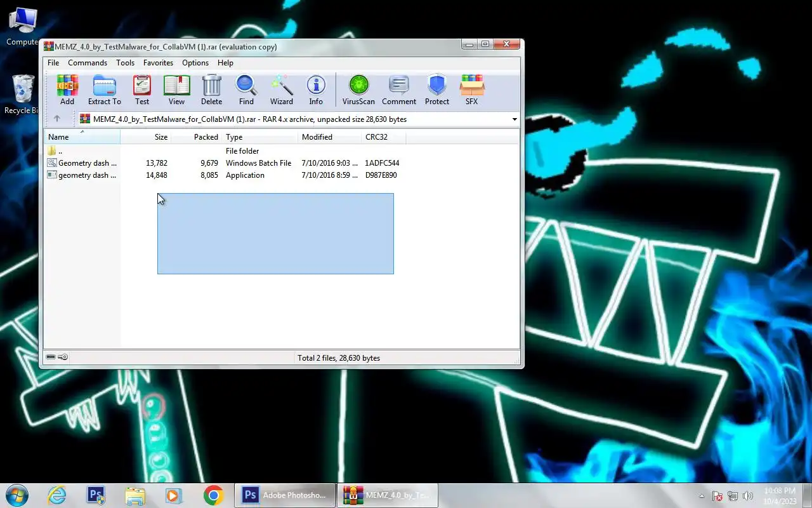Click status text 'Total 2 files, 28,630 bytes'

pos(339,358)
